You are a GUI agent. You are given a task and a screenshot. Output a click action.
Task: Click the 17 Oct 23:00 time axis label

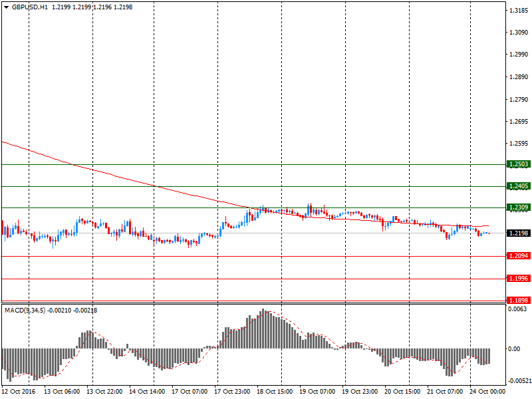(232, 392)
